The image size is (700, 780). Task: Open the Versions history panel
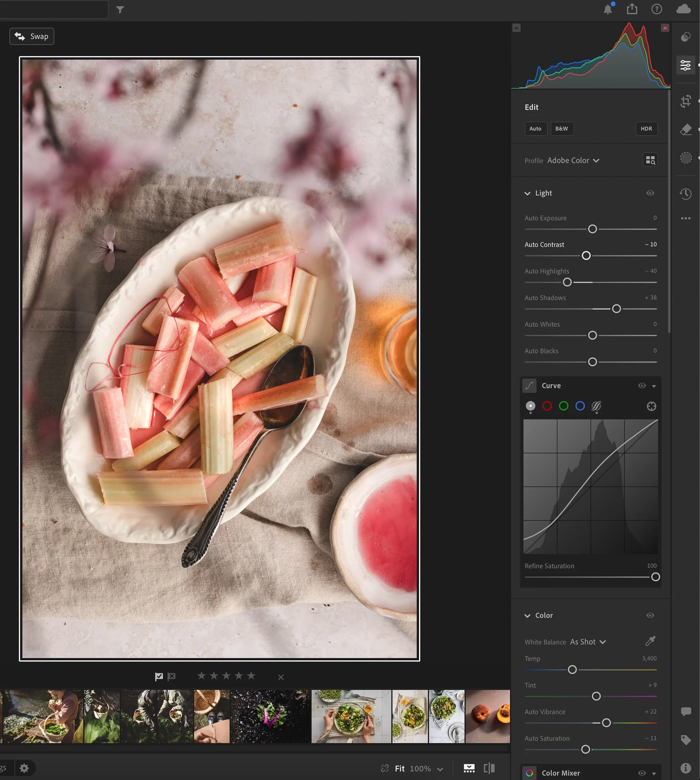(686, 193)
